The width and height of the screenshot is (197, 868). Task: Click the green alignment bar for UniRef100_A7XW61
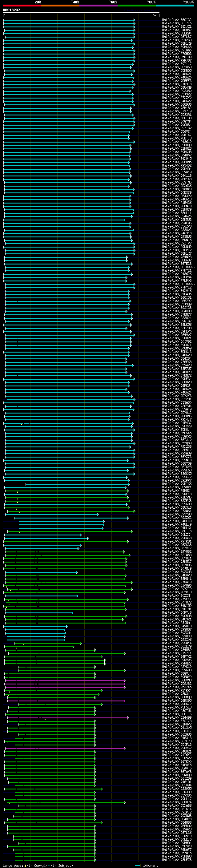pyautogui.click(x=71, y=511)
